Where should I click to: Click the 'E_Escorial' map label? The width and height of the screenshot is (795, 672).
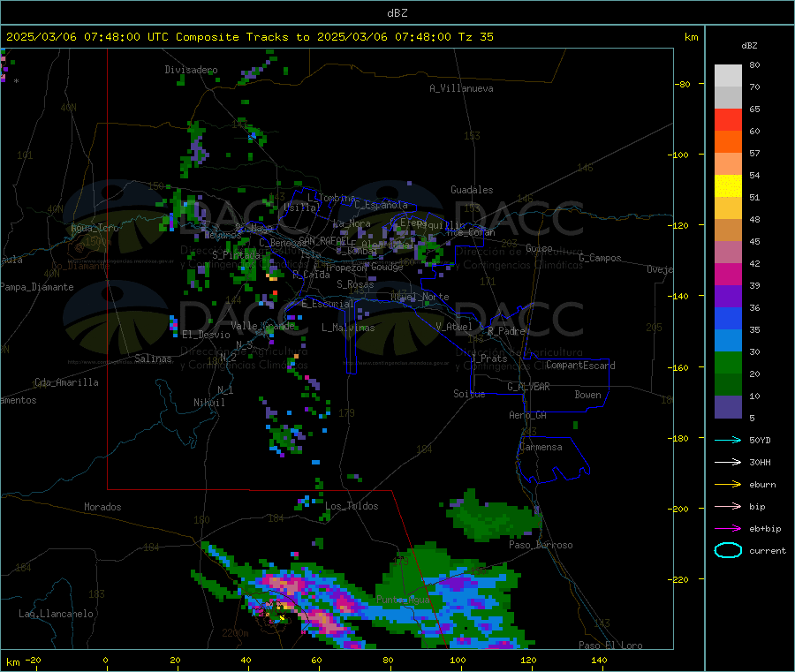point(327,304)
